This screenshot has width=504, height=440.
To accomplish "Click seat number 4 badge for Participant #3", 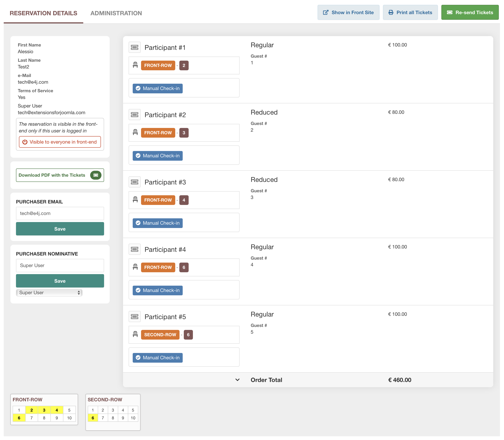I will coord(184,200).
